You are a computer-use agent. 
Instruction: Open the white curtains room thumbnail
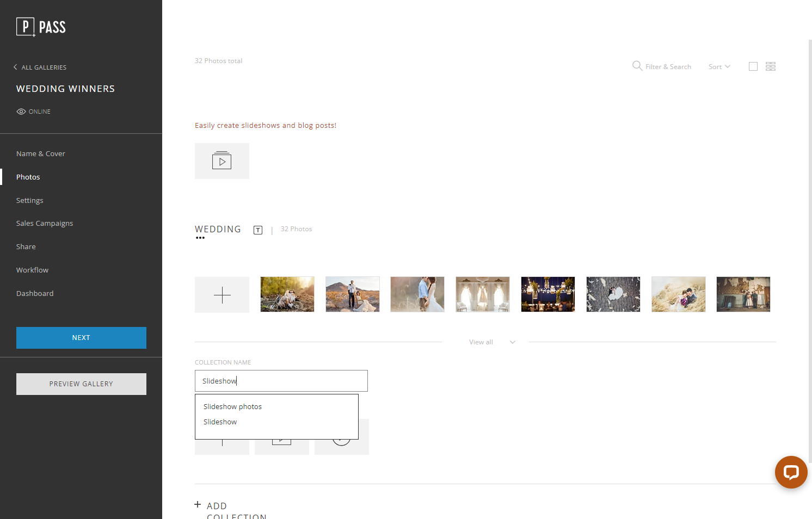coord(483,294)
